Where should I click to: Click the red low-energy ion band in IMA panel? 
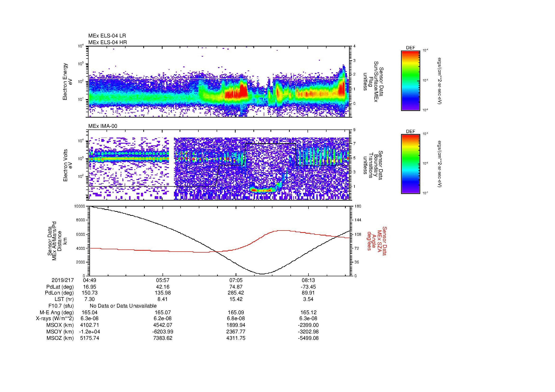[x=262, y=190]
